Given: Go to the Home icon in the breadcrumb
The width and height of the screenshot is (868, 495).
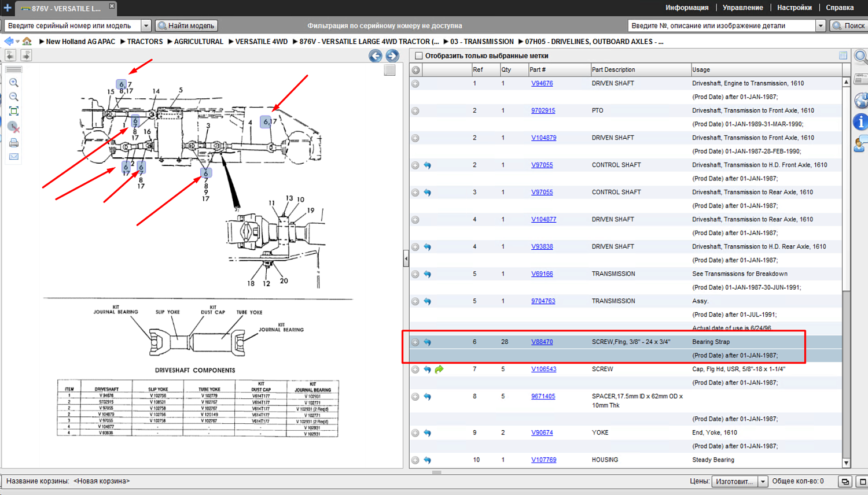Looking at the screenshot, I should (27, 41).
